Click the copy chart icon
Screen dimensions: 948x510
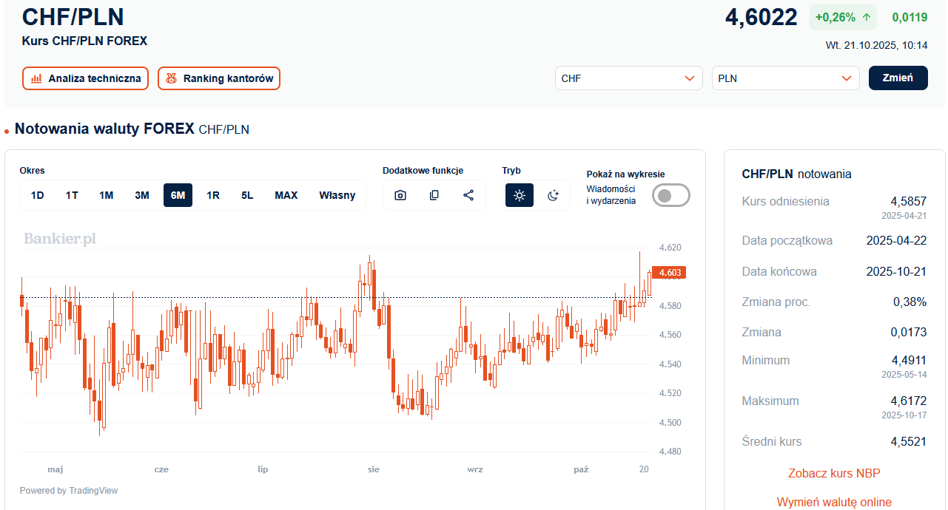[434, 195]
